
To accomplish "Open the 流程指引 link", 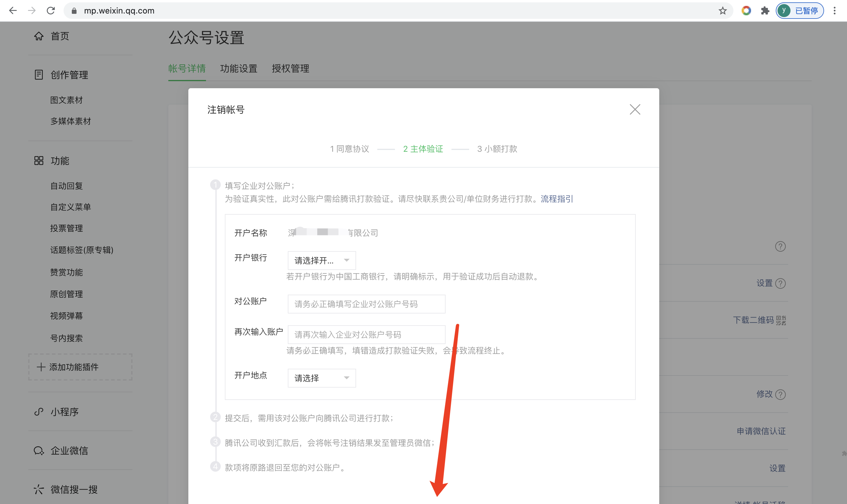I will tap(557, 199).
